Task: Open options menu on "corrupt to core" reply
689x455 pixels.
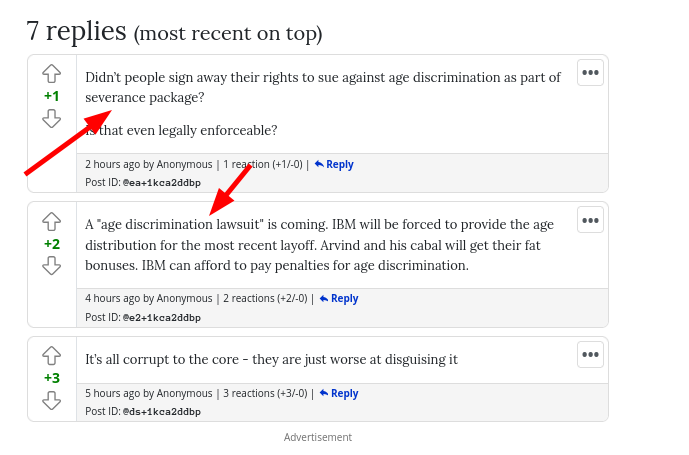Action: click(590, 354)
